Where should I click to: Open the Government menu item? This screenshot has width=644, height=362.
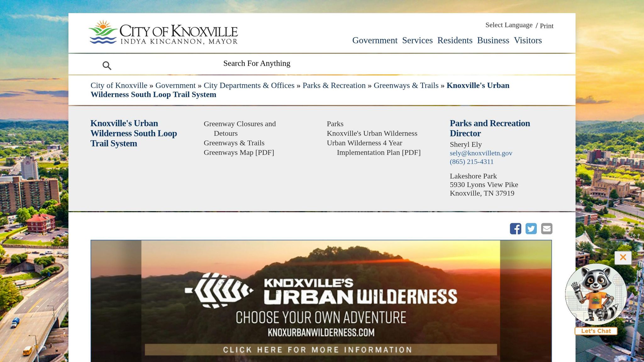click(375, 40)
